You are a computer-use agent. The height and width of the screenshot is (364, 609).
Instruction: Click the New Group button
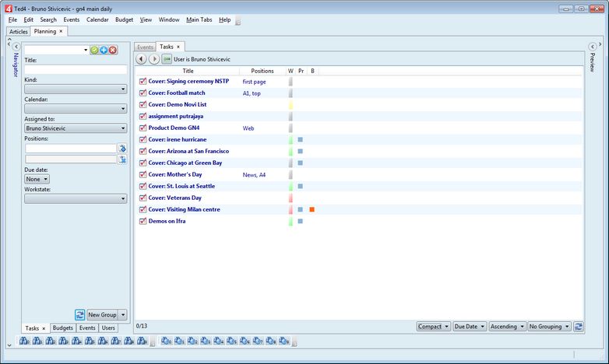(x=102, y=315)
